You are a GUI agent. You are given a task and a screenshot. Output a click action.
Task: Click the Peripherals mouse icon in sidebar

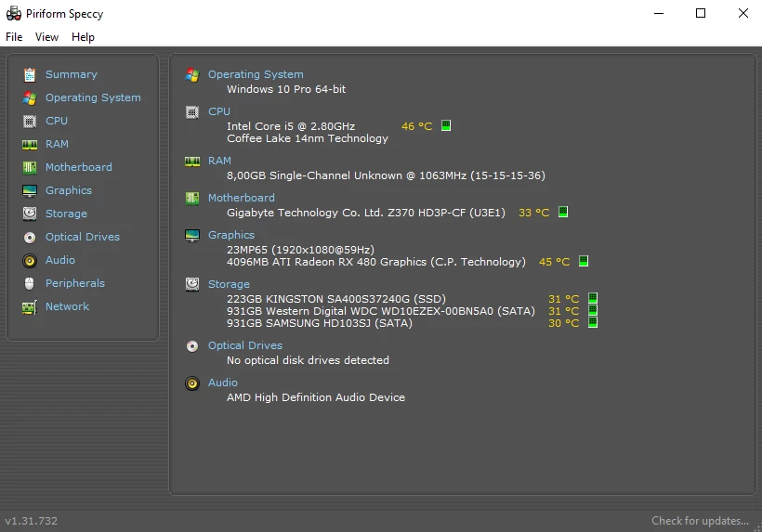(x=30, y=283)
